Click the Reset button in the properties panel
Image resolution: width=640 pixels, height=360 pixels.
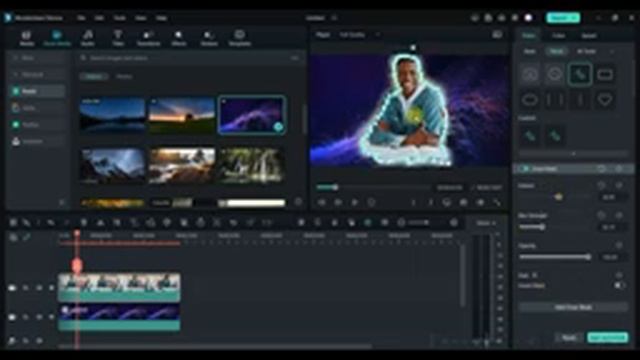click(569, 338)
